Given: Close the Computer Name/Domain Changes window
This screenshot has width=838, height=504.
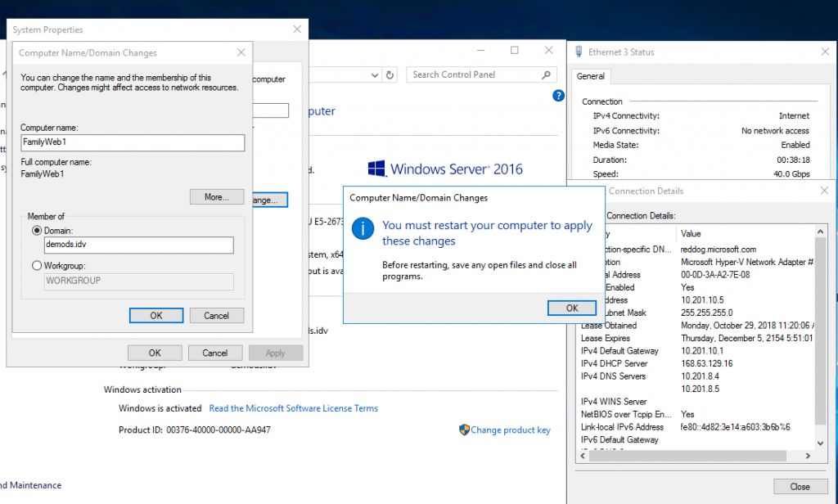Looking at the screenshot, I should click(241, 52).
